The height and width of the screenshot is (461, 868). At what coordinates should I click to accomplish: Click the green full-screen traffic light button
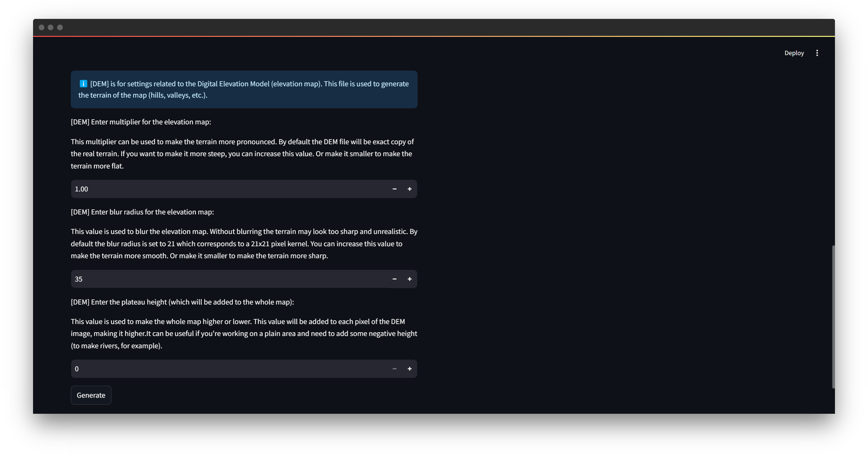click(x=60, y=27)
